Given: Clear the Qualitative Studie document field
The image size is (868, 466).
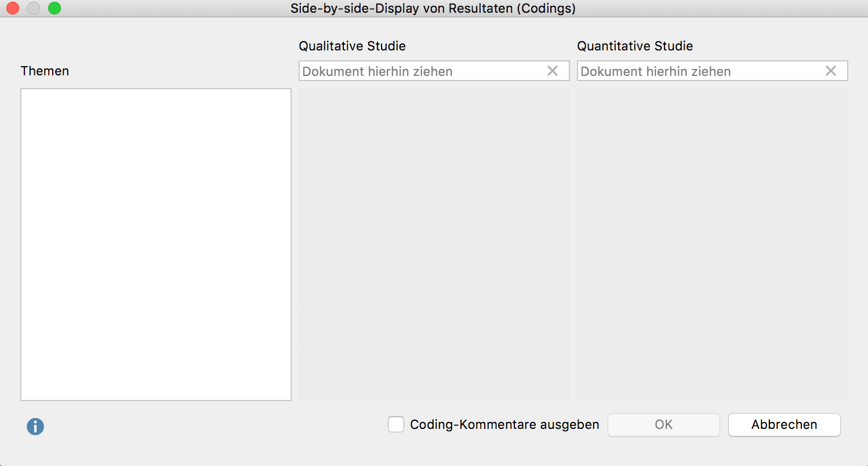Looking at the screenshot, I should 553,71.
